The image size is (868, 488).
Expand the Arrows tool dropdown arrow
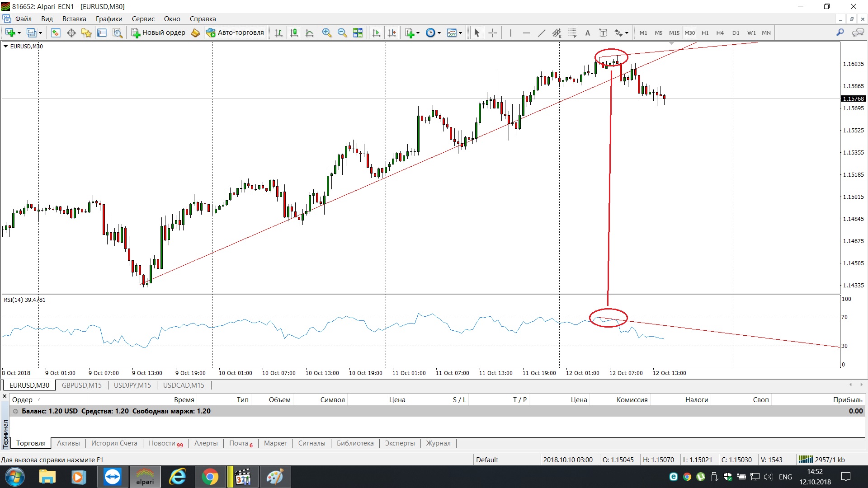coord(627,33)
